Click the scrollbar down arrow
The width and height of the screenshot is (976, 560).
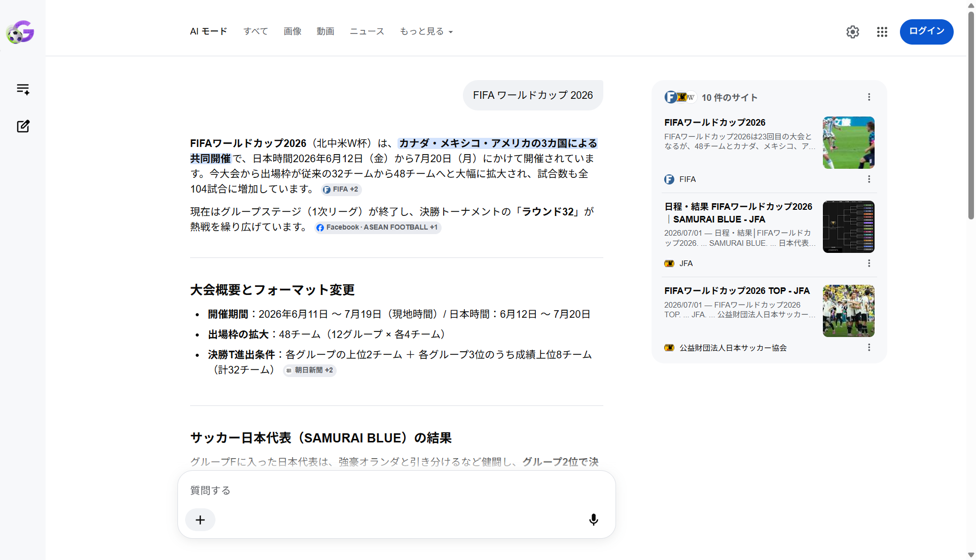tap(971, 555)
